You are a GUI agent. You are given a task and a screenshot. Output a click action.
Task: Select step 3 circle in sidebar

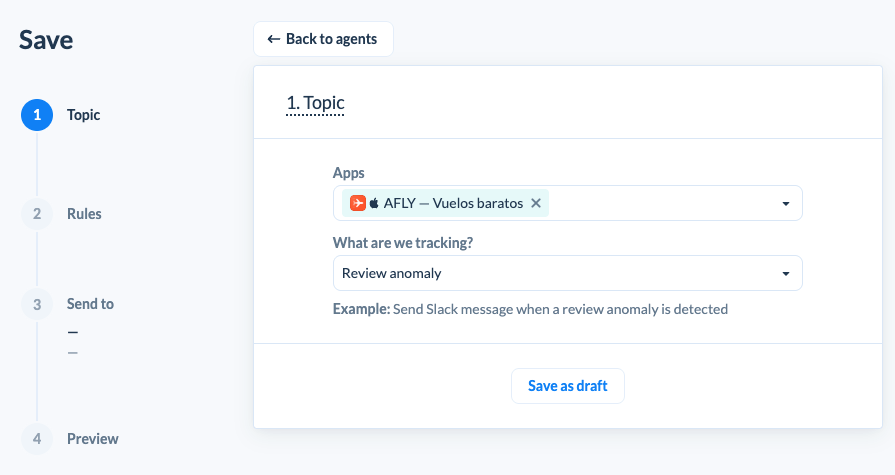(37, 304)
